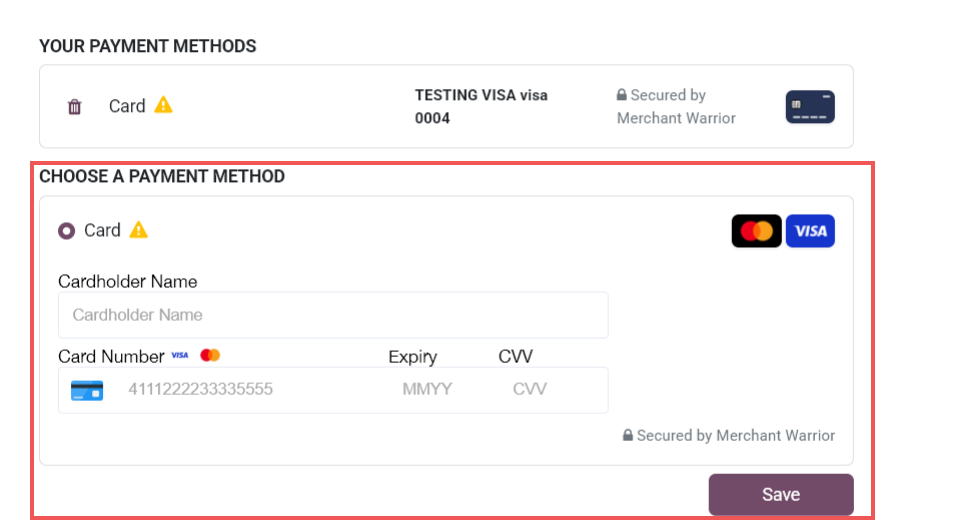This screenshot has height=522, width=968.
Task: Click the Card label in saved methods row
Action: coord(127,106)
